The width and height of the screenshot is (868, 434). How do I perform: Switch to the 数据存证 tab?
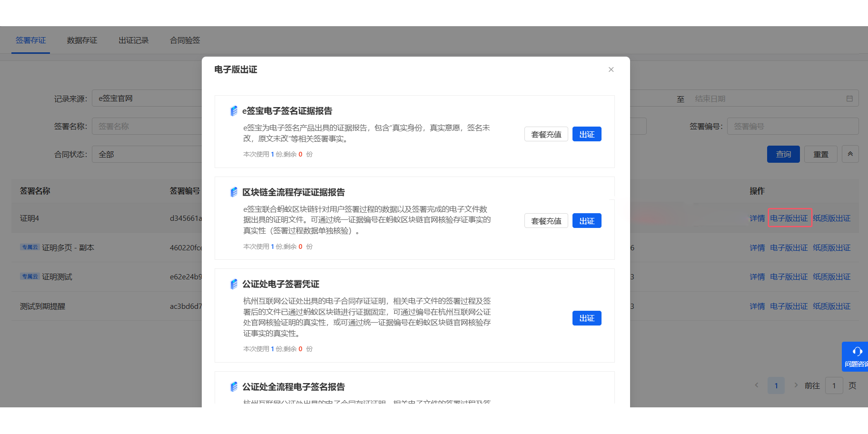click(x=82, y=40)
